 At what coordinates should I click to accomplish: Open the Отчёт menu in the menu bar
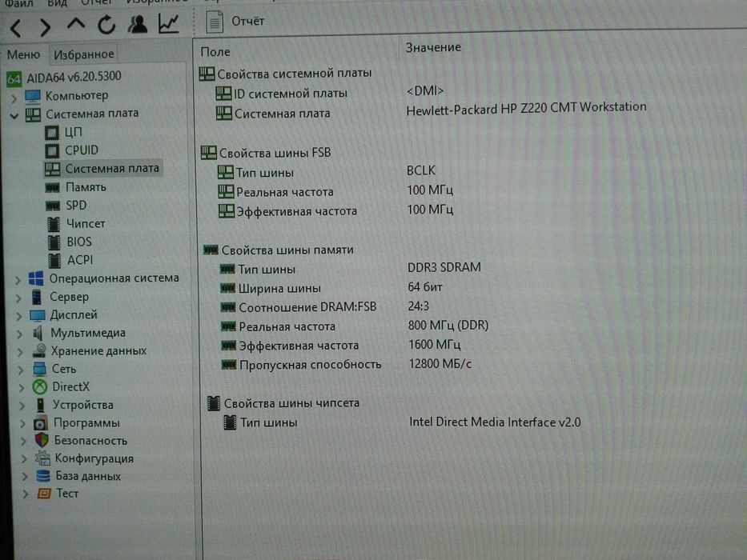(97, 3)
